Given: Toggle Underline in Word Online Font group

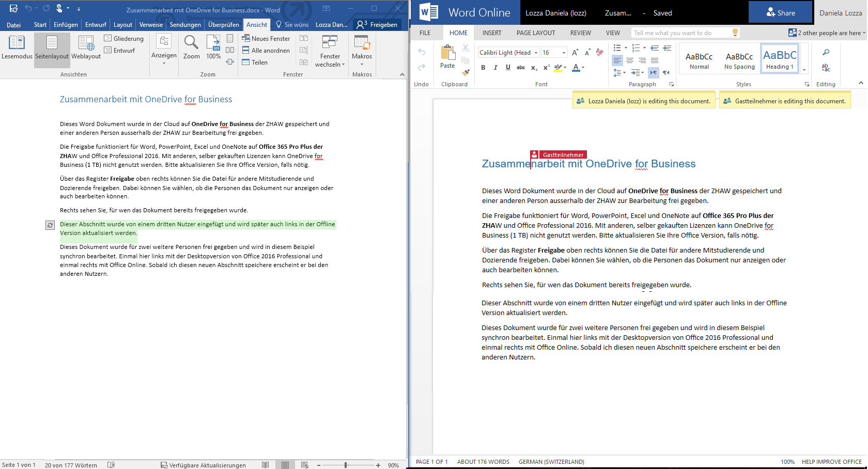Looking at the screenshot, I should point(508,67).
